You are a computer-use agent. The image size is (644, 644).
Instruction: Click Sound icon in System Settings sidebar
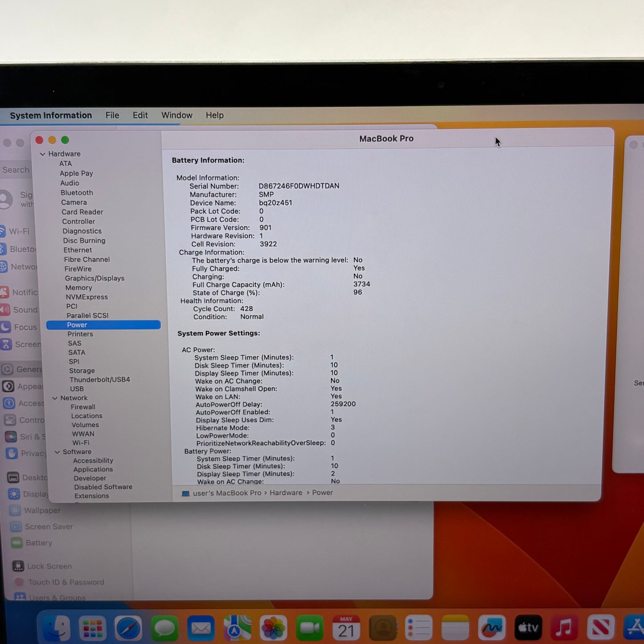[x=4, y=310]
